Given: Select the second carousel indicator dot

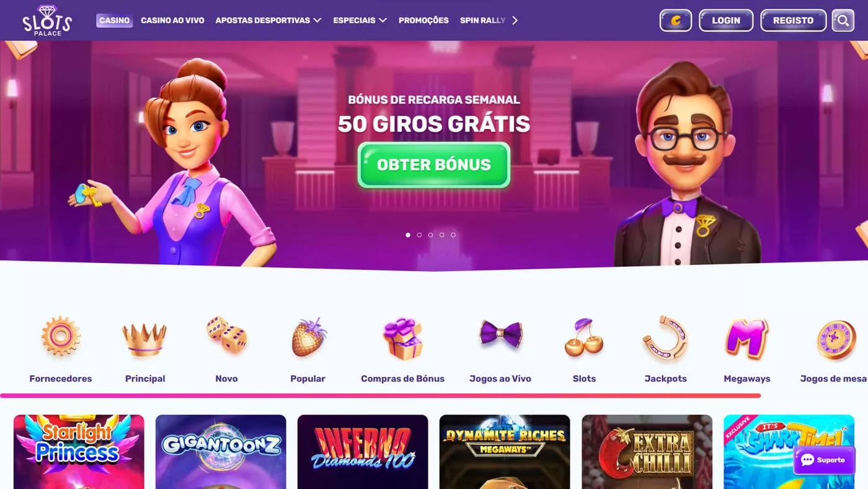Looking at the screenshot, I should click(x=419, y=235).
